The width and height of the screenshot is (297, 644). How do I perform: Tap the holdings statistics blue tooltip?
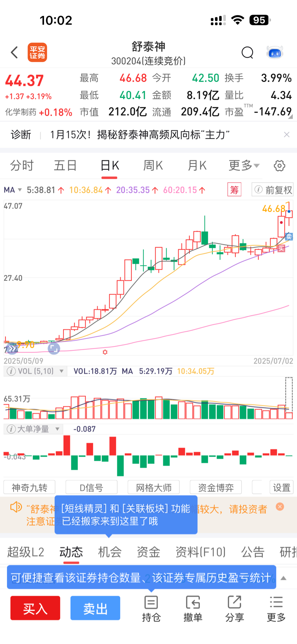coord(142,577)
